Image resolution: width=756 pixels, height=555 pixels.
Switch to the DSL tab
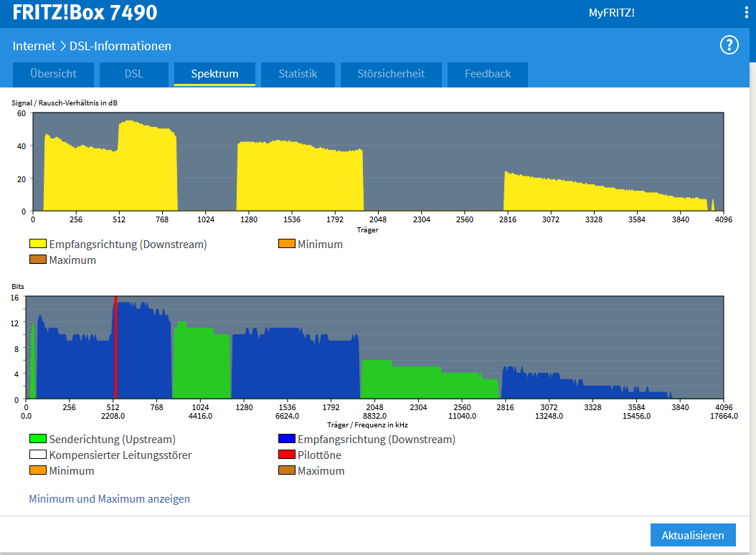[134, 75]
